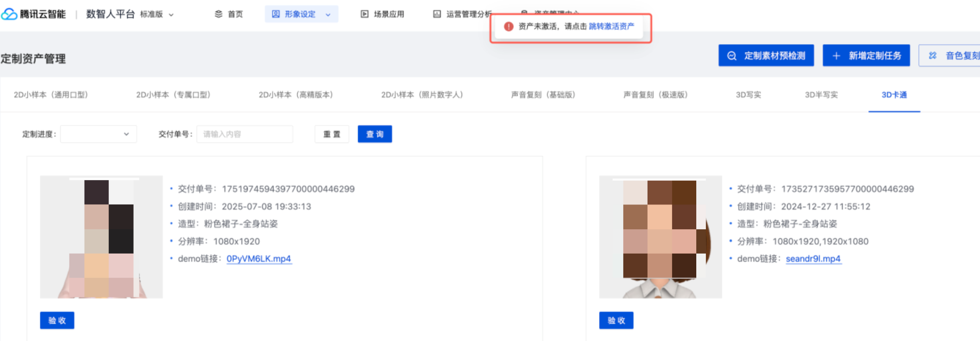The height and width of the screenshot is (341, 980).
Task: Switch to the 3D半写实 tab
Action: point(821,95)
